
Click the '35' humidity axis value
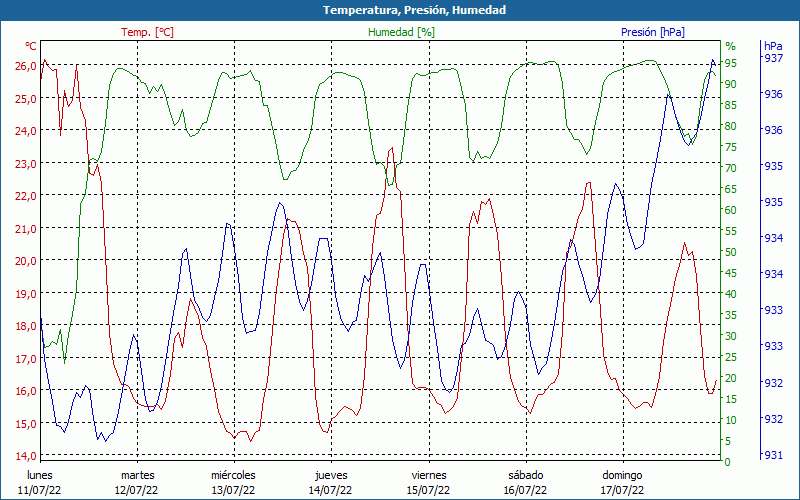point(731,315)
